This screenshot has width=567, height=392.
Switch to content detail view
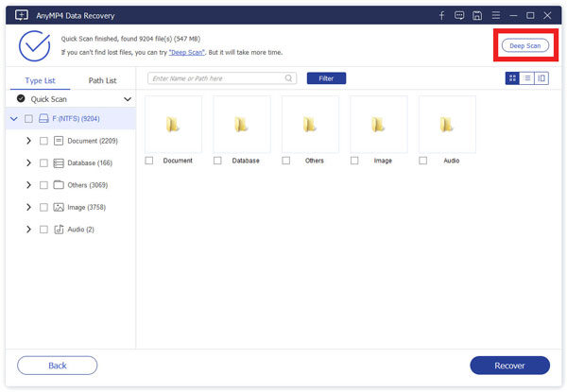pos(541,78)
